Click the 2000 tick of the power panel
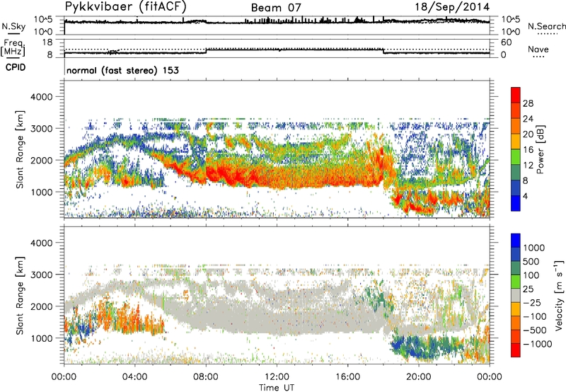 (41, 160)
